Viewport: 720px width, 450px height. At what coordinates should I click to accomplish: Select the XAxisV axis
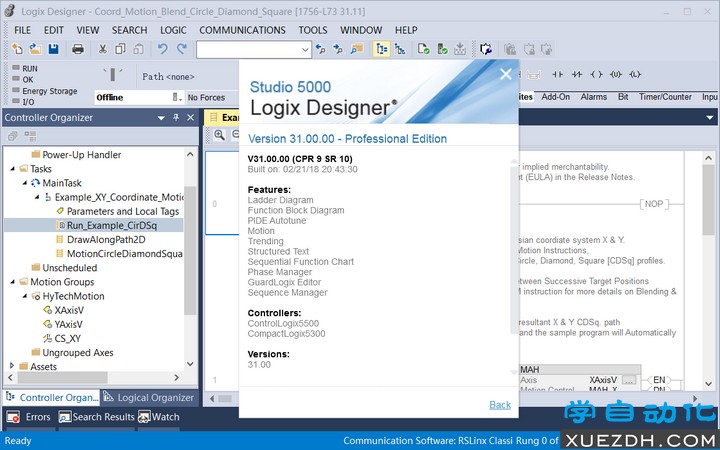pyautogui.click(x=69, y=310)
